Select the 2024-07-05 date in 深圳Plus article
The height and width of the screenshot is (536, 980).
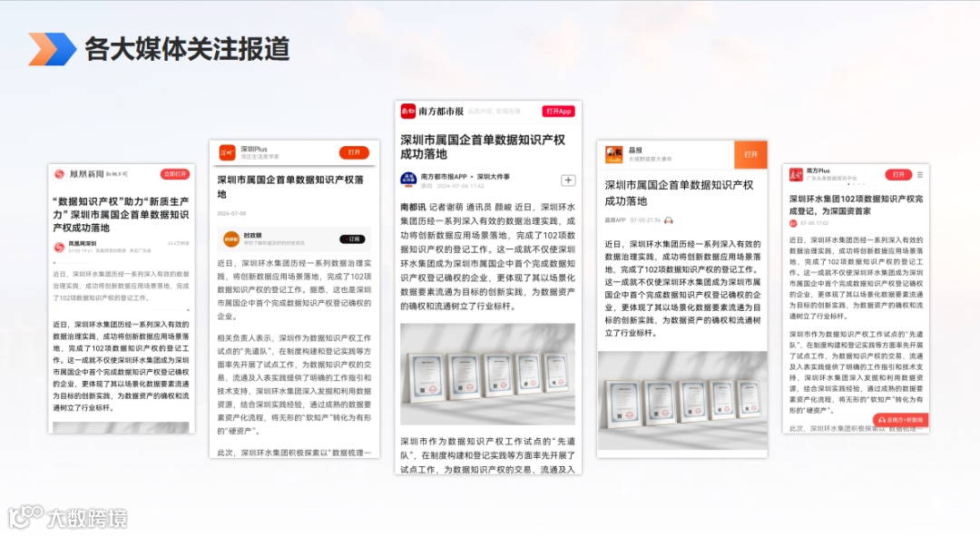click(232, 214)
